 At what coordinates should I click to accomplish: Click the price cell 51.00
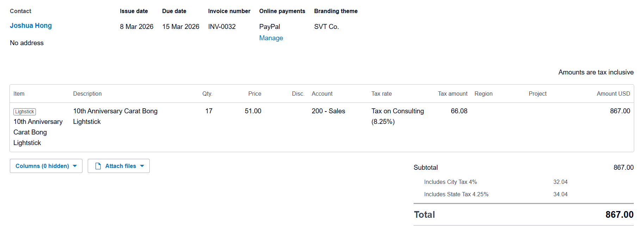(x=253, y=111)
